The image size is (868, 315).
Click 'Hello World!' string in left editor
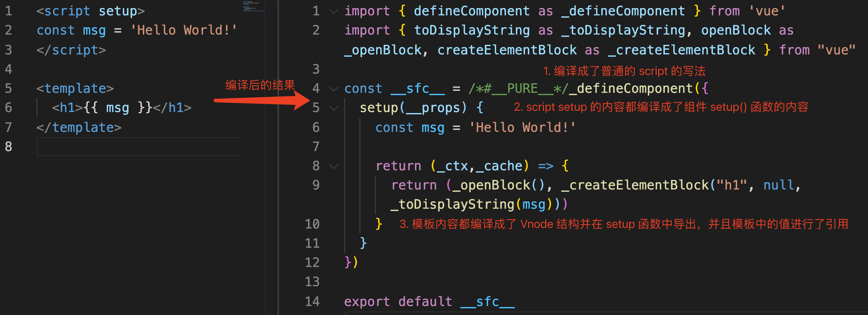(184, 30)
